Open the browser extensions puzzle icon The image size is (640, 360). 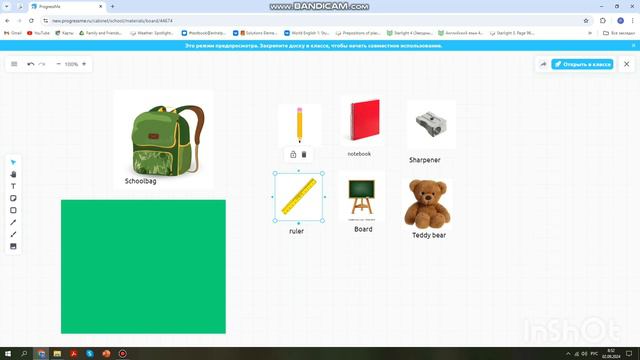[603, 20]
